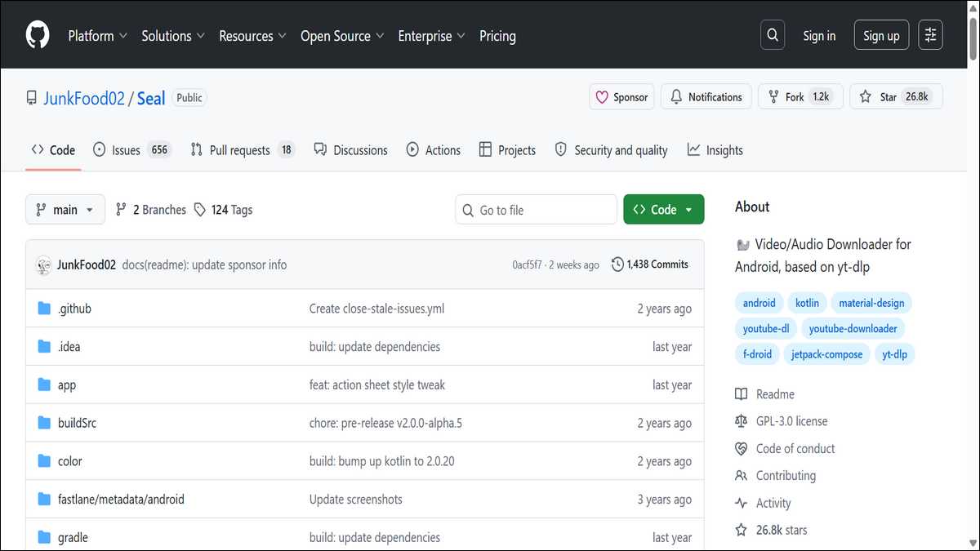Select the jetpack-compose topic tag

827,354
